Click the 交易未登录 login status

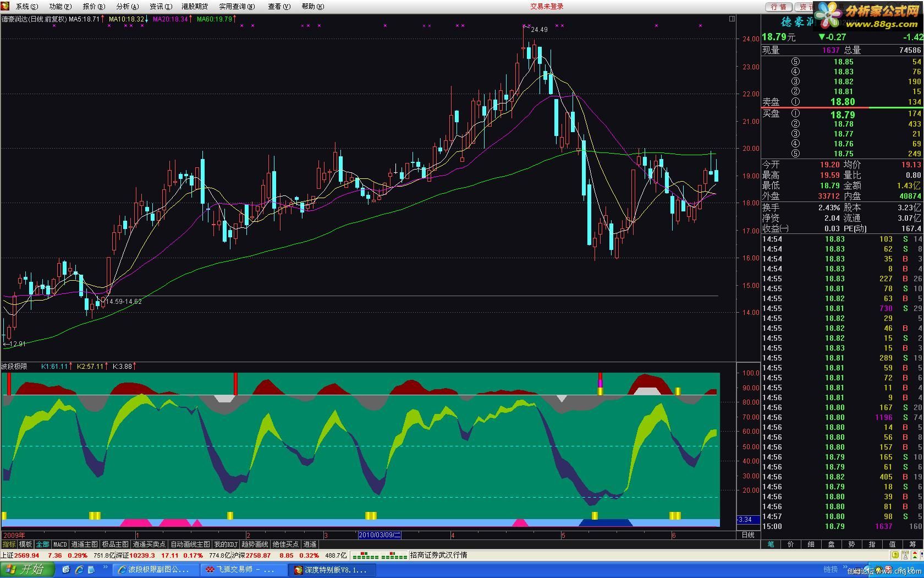(547, 7)
